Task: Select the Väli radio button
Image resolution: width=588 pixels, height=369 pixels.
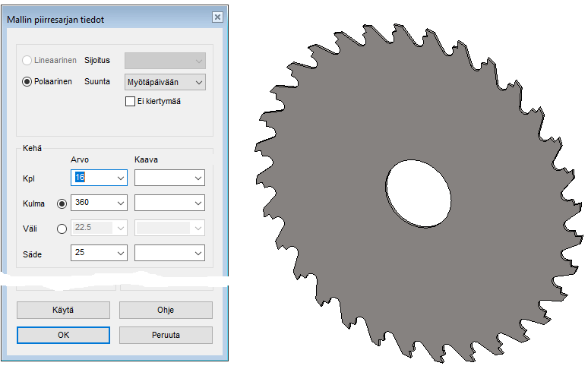Action: click(x=62, y=228)
